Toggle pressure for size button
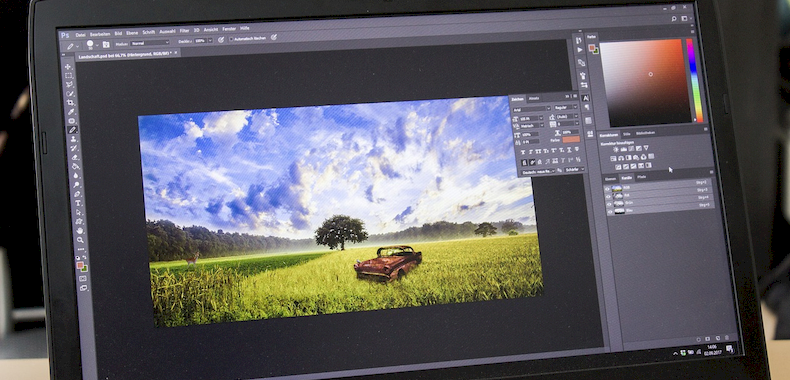This screenshot has height=380, width=790. 274,37
